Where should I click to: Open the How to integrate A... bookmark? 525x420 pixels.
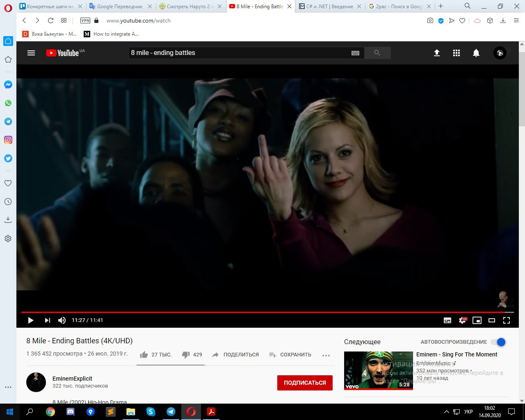click(111, 34)
